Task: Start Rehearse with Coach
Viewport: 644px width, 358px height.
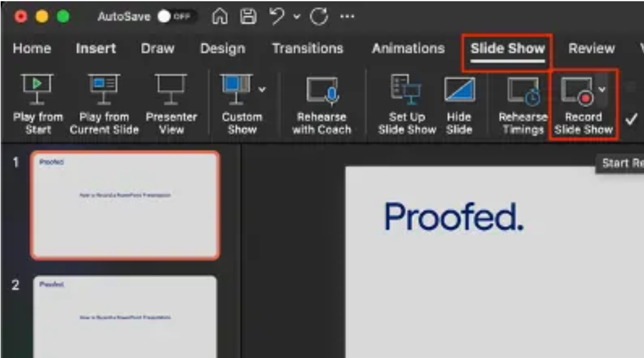Action: click(x=321, y=104)
